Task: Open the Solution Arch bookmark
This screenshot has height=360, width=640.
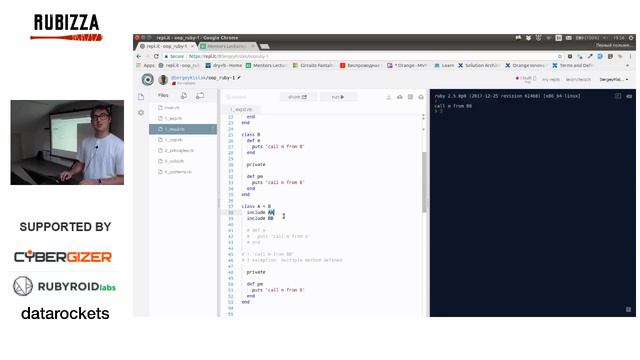Action: (x=479, y=65)
